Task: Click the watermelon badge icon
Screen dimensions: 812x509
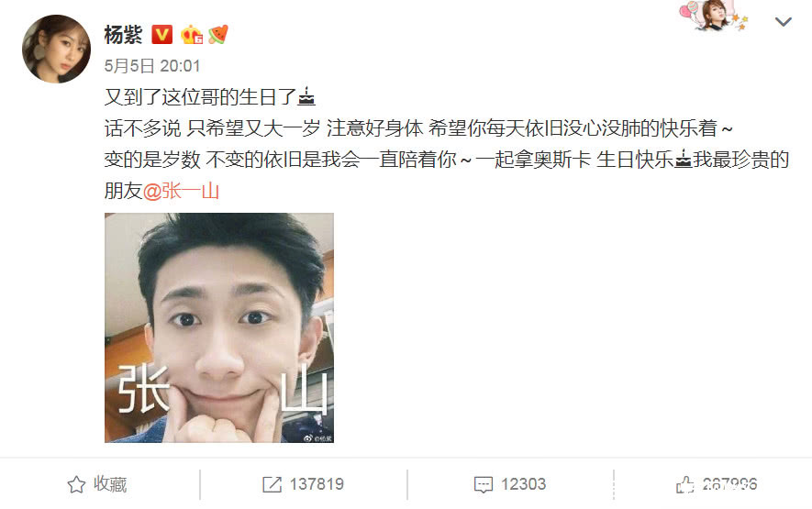Action: pos(218,35)
